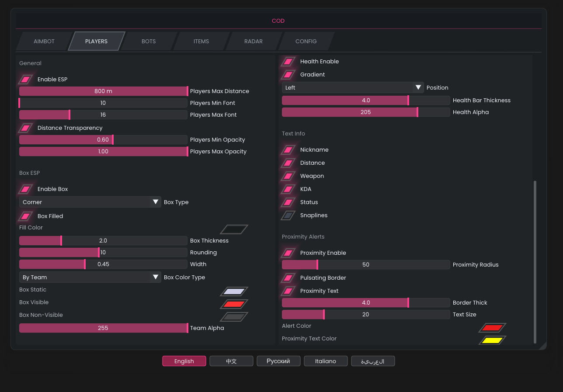Toggle the Pulsating Border checkbox
Viewport: 563px width, 392px height.
click(288, 278)
